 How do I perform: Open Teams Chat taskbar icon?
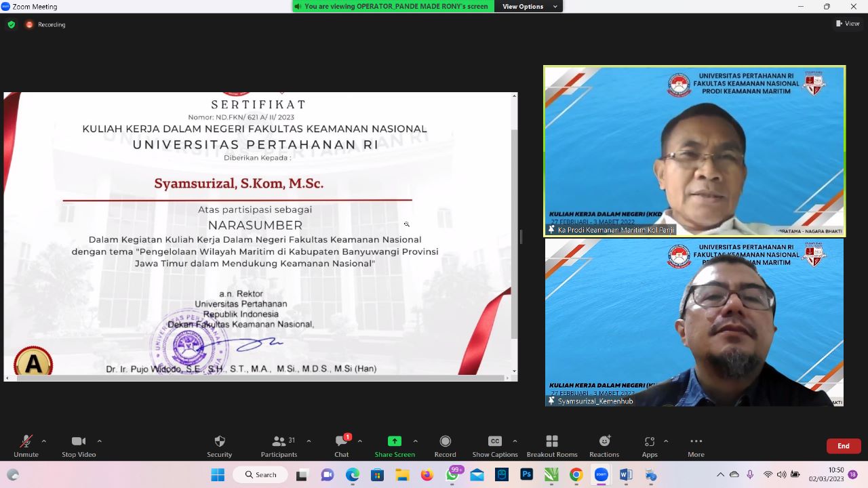[x=328, y=474]
